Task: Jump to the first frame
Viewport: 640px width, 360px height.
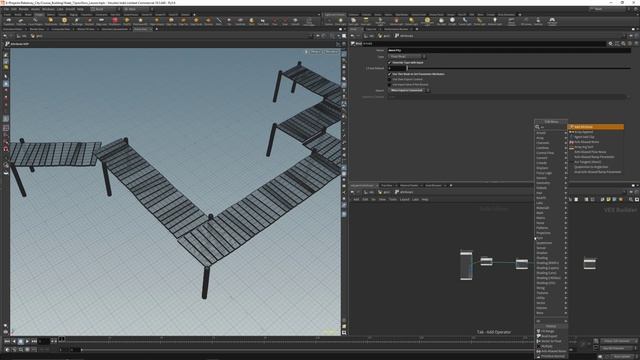Action: click(x=7, y=341)
